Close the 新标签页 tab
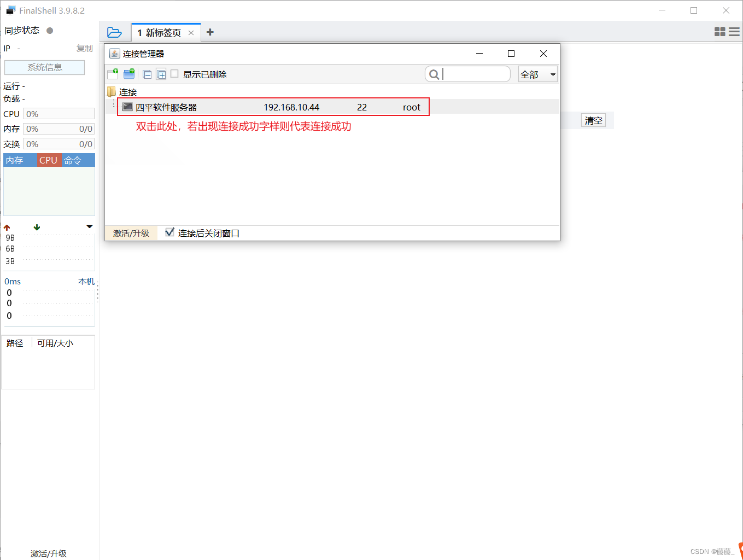The image size is (743, 560). pyautogui.click(x=191, y=33)
